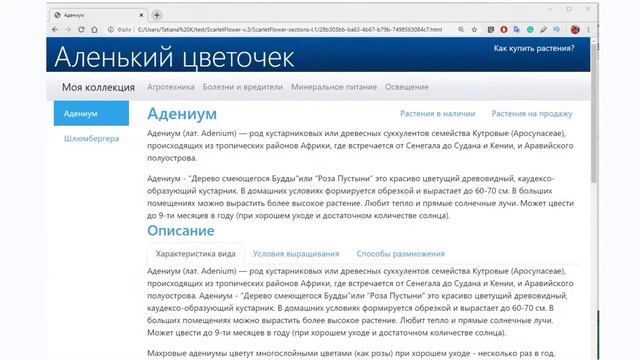
Task: Open the pen-shaped extension icon
Action: pos(543,29)
